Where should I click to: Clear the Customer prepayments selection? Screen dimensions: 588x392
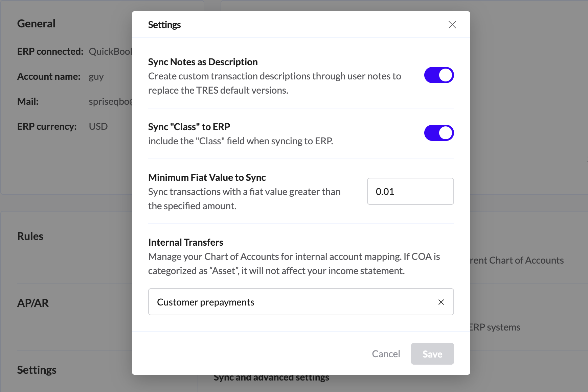[441, 302]
